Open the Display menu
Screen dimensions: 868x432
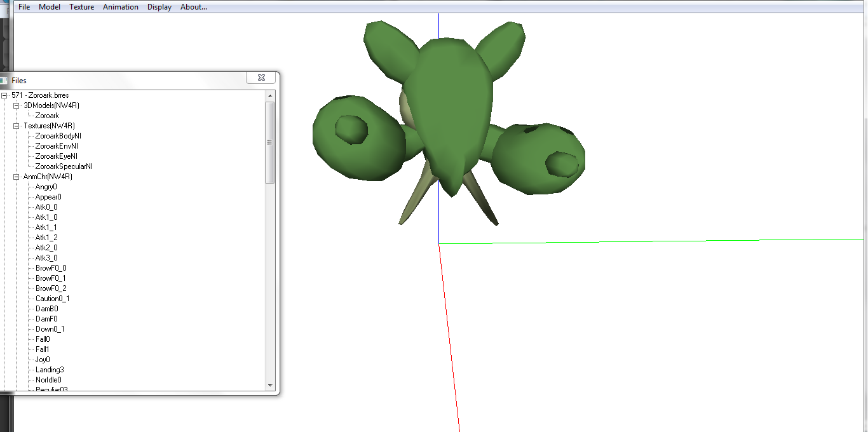(x=159, y=7)
